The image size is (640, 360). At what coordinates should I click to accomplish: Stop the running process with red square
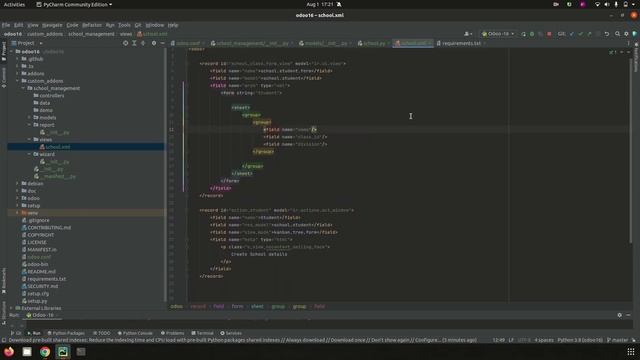(549, 34)
